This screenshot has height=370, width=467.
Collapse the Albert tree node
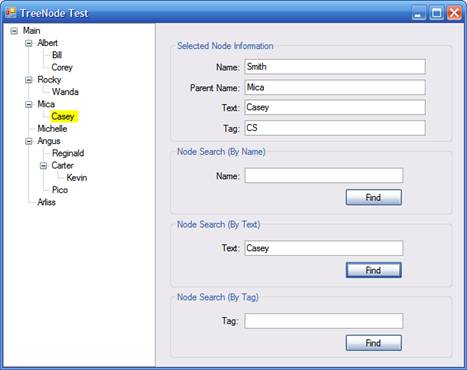[29, 43]
